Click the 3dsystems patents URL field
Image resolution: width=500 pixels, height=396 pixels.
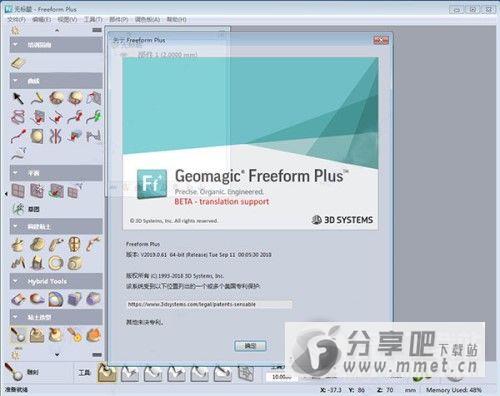(x=209, y=304)
